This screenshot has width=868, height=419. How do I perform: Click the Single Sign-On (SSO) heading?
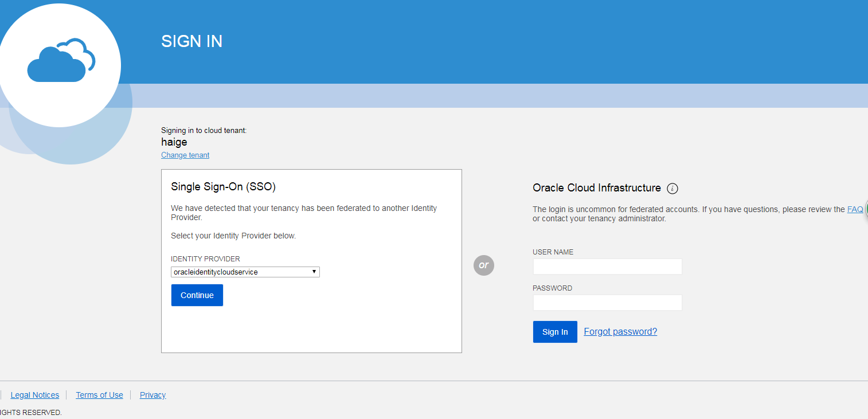pyautogui.click(x=224, y=187)
